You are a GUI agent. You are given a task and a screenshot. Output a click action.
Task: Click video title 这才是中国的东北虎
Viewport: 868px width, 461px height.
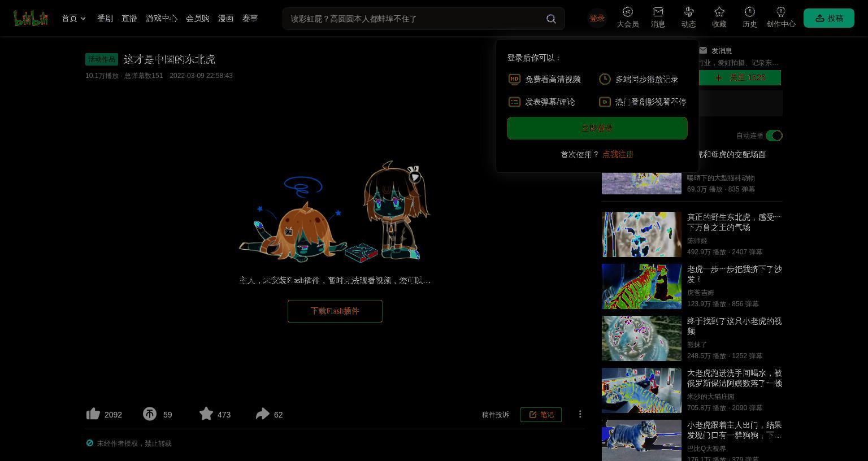coord(170,59)
